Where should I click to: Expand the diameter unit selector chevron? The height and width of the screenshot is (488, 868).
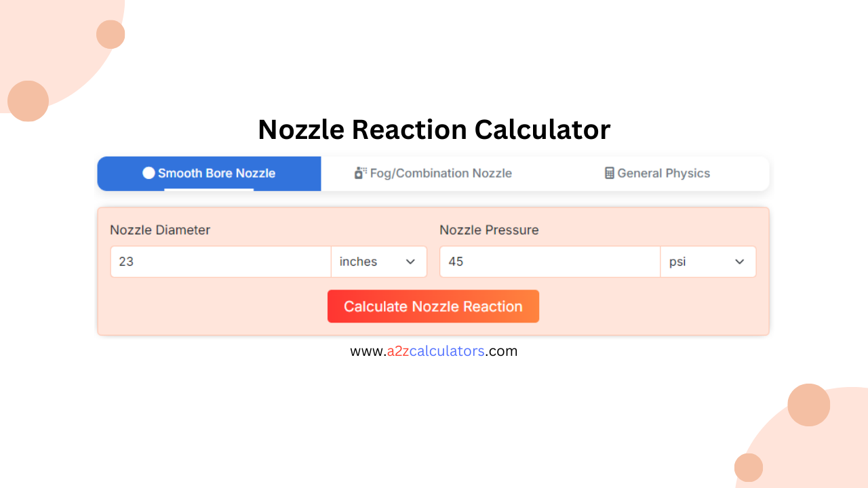click(411, 262)
